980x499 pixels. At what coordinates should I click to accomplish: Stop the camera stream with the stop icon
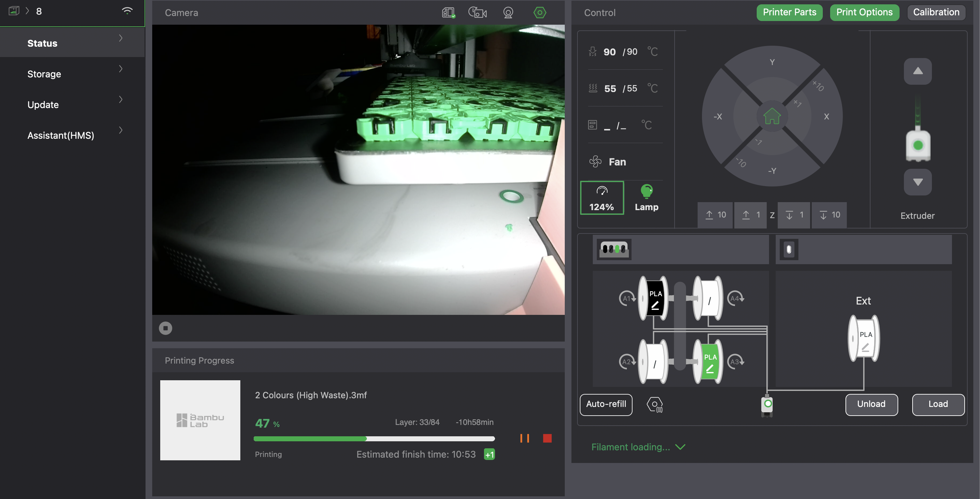(166, 328)
